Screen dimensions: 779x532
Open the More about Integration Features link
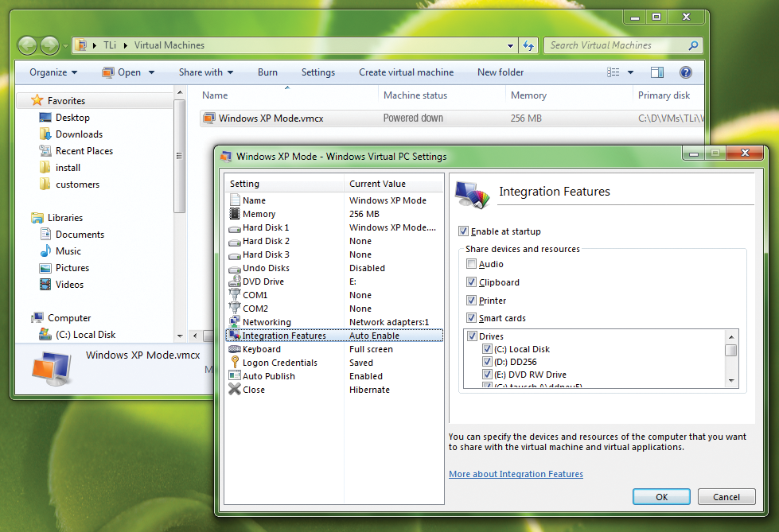pos(516,474)
